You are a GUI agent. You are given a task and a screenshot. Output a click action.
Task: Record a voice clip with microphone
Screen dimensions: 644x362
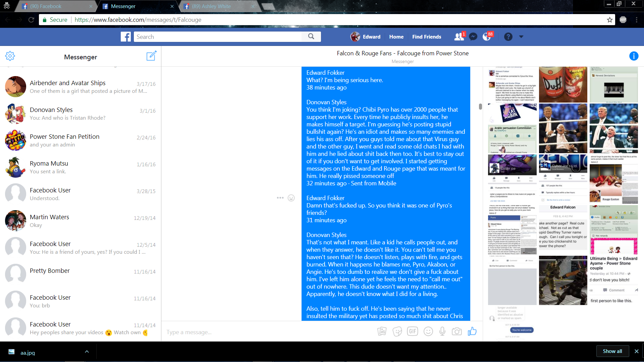click(x=442, y=331)
